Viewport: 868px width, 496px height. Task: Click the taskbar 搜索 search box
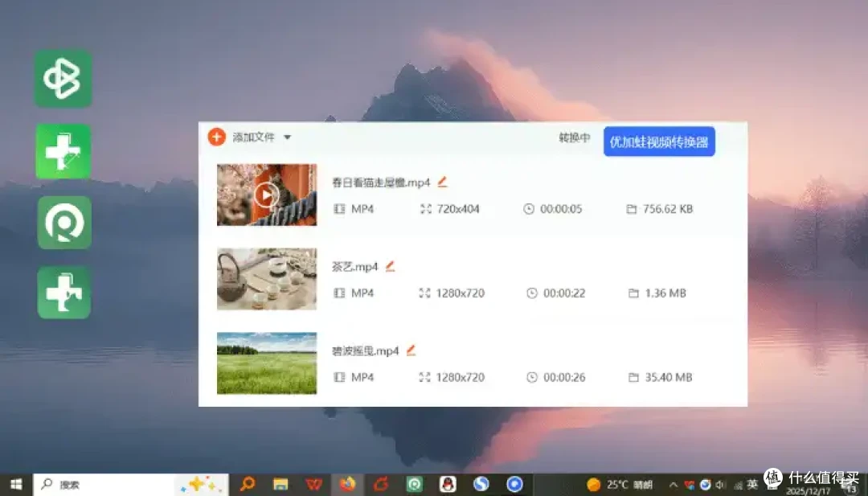[131, 485]
